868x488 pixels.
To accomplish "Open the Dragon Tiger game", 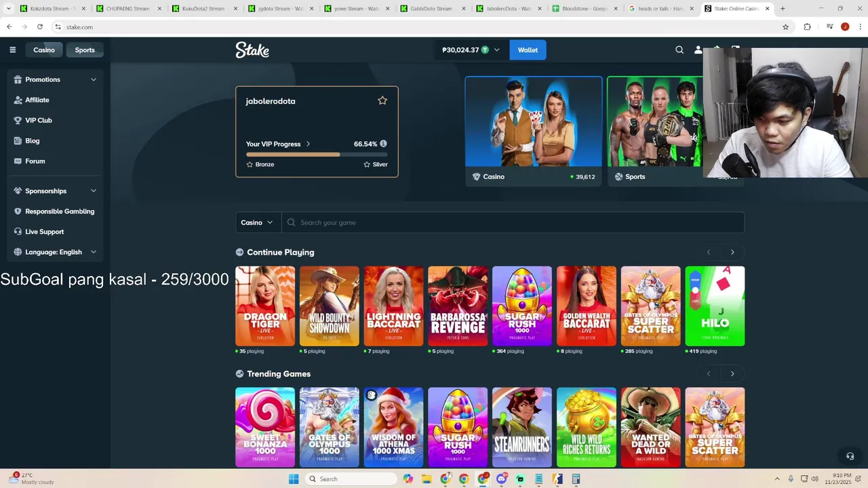I will coord(265,306).
